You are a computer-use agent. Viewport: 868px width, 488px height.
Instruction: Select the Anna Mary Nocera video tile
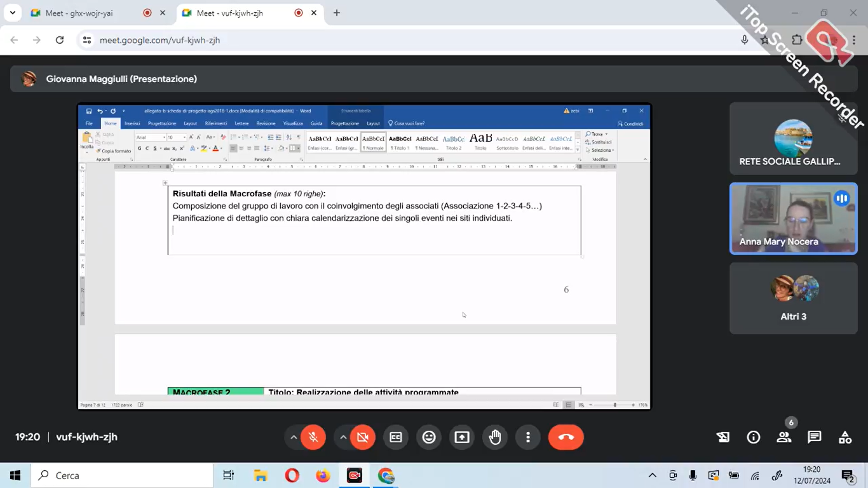[x=793, y=219]
